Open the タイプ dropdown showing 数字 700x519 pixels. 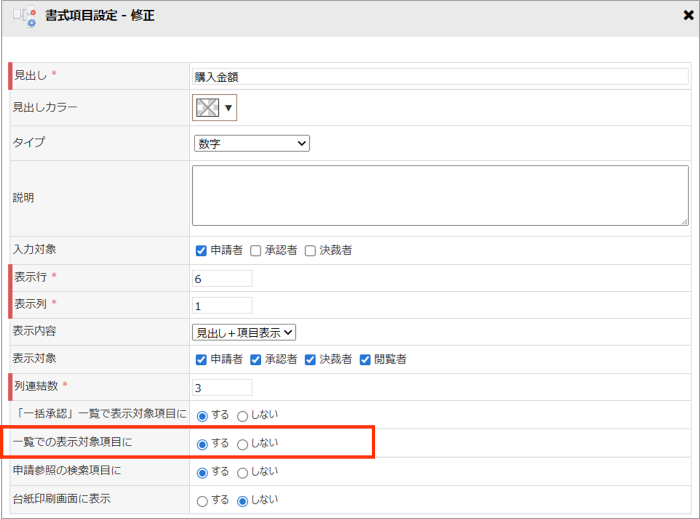(x=252, y=144)
